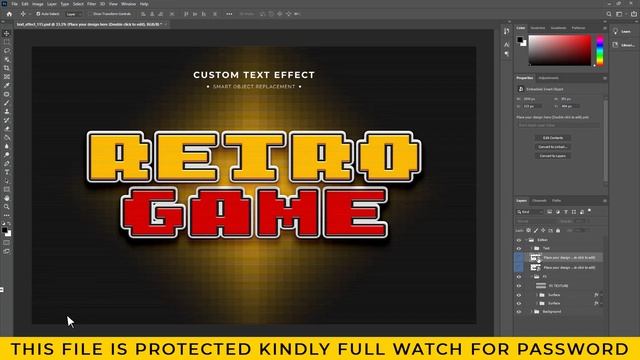Viewport: 640px width, 360px height.
Task: Select the Move tool in the toolbox
Action: coord(7,33)
